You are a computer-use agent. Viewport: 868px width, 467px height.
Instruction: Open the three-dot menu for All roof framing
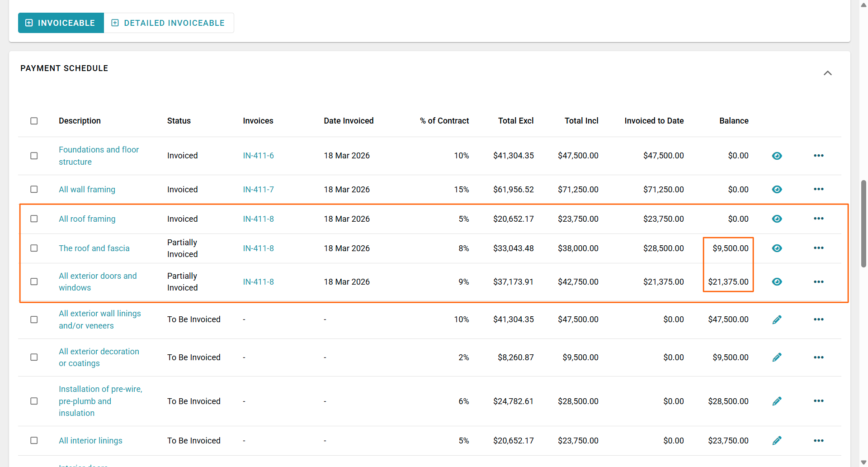point(818,219)
